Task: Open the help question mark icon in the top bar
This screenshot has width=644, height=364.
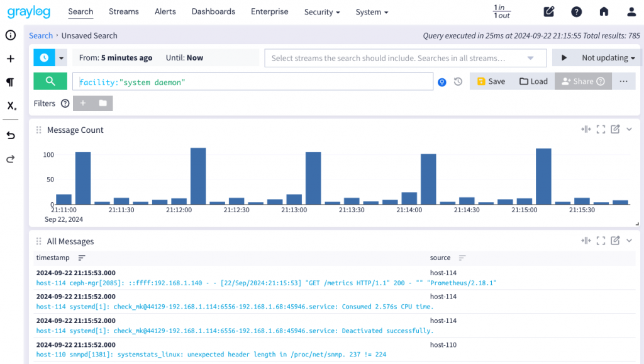Action: point(576,11)
